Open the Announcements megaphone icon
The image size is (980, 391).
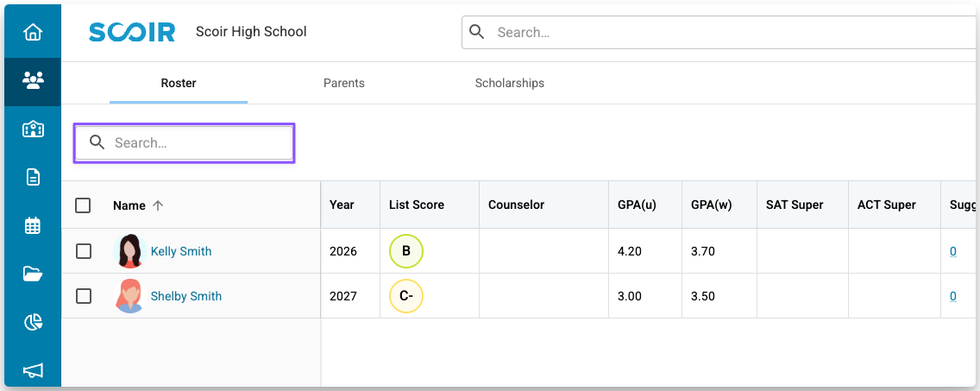coord(33,370)
